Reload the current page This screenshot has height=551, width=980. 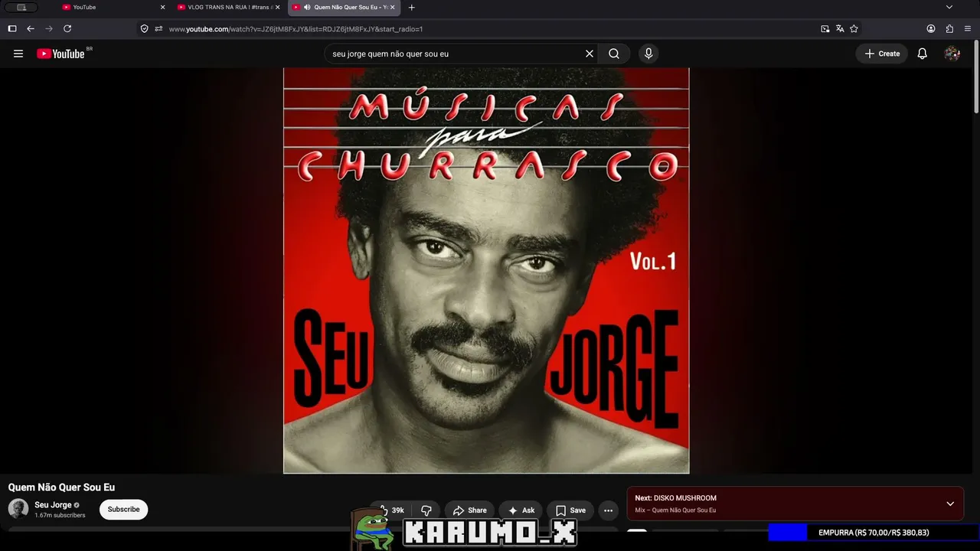pyautogui.click(x=67, y=28)
